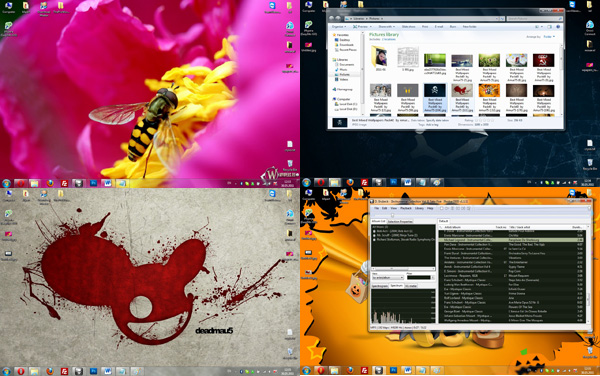Image resolution: width=600 pixels, height=376 pixels.
Task: Select Downloads under Favorites in Explorer
Action: [346, 45]
